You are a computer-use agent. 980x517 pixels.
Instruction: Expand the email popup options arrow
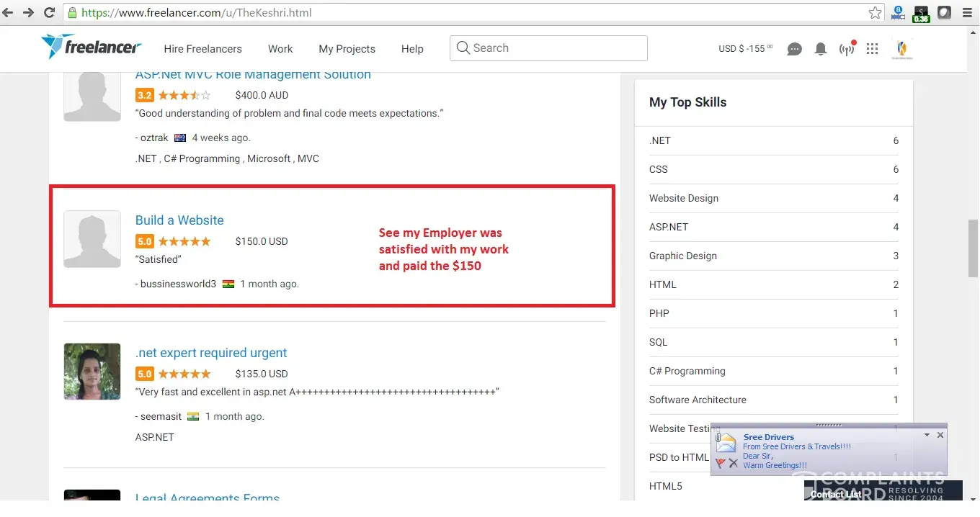(x=927, y=435)
